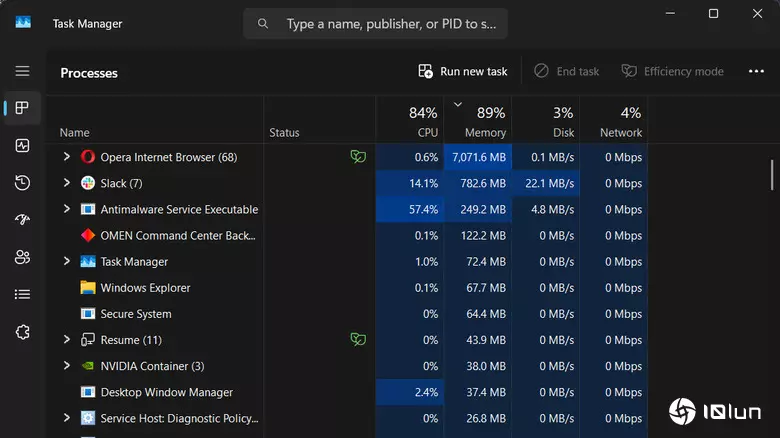Click Desktop Window Manager 2.4% CPU cell

coord(409,392)
